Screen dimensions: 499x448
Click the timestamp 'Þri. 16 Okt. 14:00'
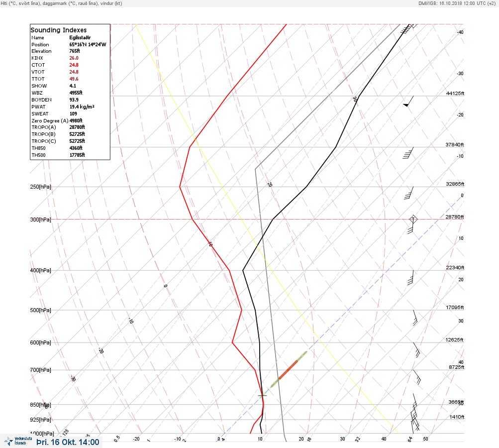[68, 442]
